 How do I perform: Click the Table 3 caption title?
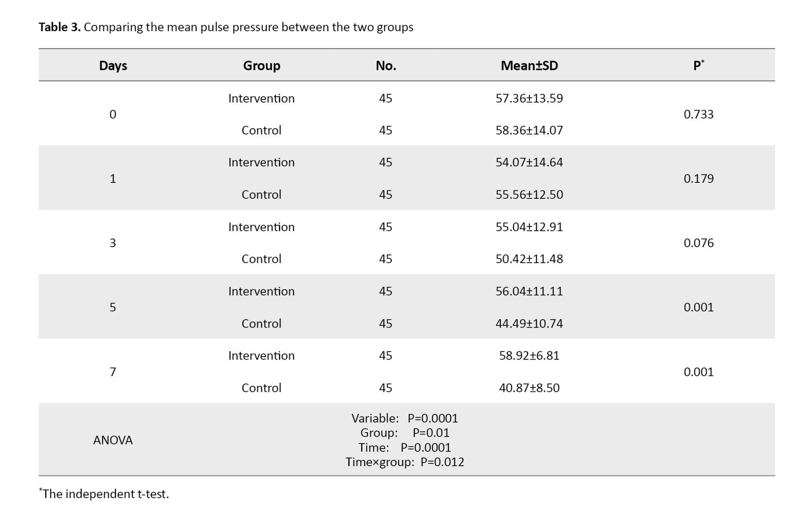coord(225,27)
